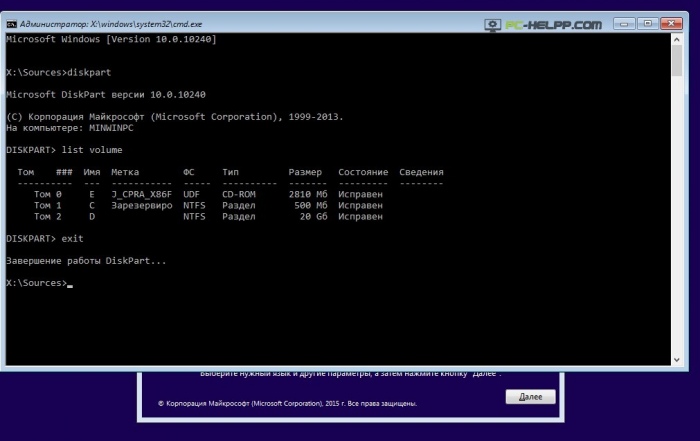Maximize the cmd.exe window
This screenshot has height=441, width=700.
(x=647, y=21)
